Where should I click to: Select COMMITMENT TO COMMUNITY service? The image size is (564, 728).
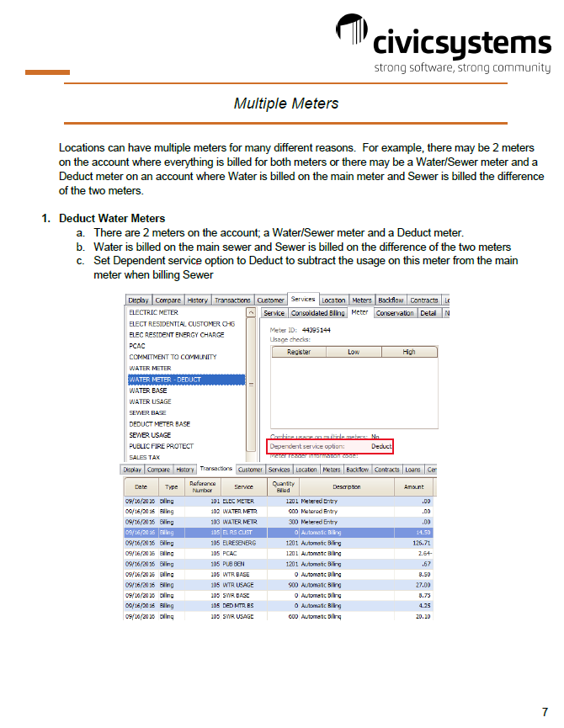[173, 357]
